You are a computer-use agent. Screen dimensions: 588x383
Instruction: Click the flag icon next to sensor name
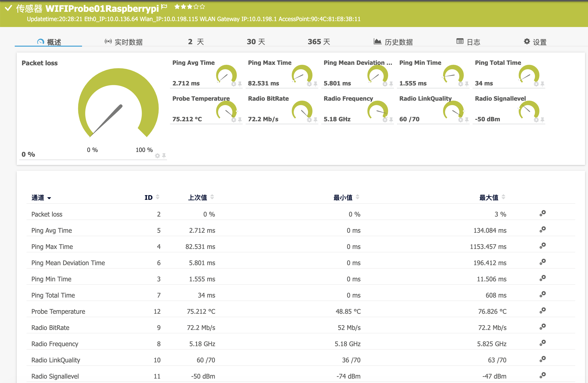[x=164, y=7]
